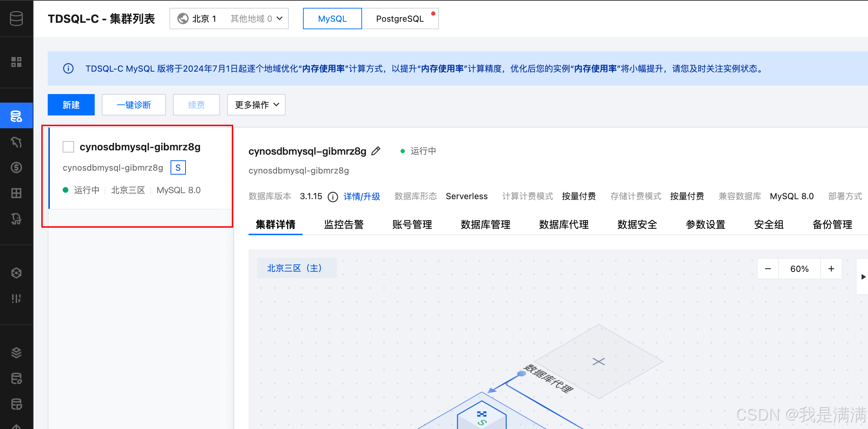Click the info icon next to version 3.1.15
Screen dimensions: 868x429
(x=333, y=197)
